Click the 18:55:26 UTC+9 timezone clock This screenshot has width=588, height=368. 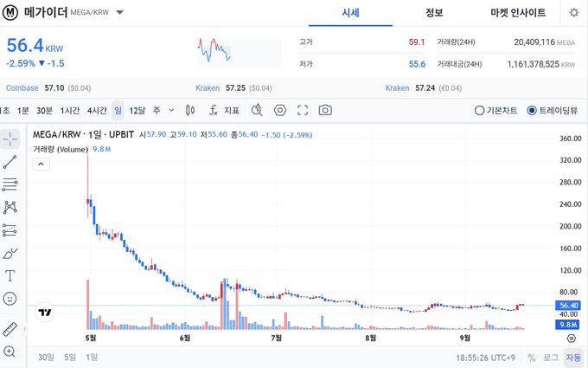(486, 358)
